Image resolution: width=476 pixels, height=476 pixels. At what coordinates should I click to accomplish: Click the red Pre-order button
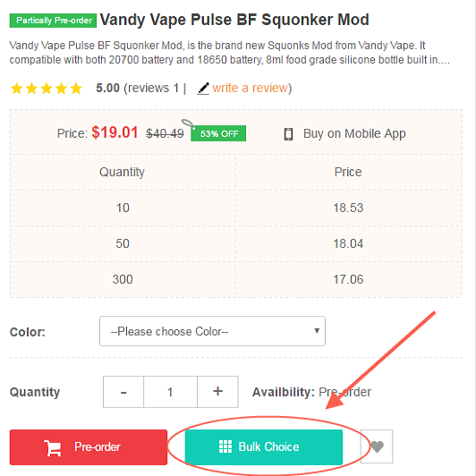pos(89,447)
